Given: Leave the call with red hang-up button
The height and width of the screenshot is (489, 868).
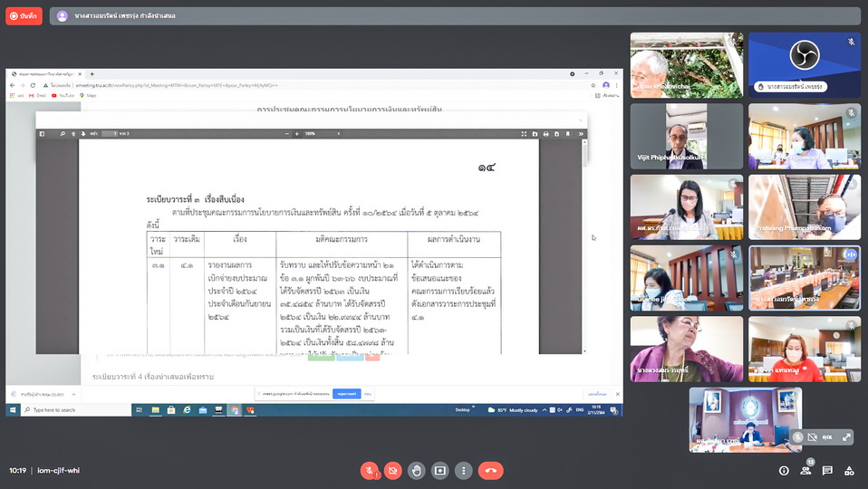Looking at the screenshot, I should point(490,471).
